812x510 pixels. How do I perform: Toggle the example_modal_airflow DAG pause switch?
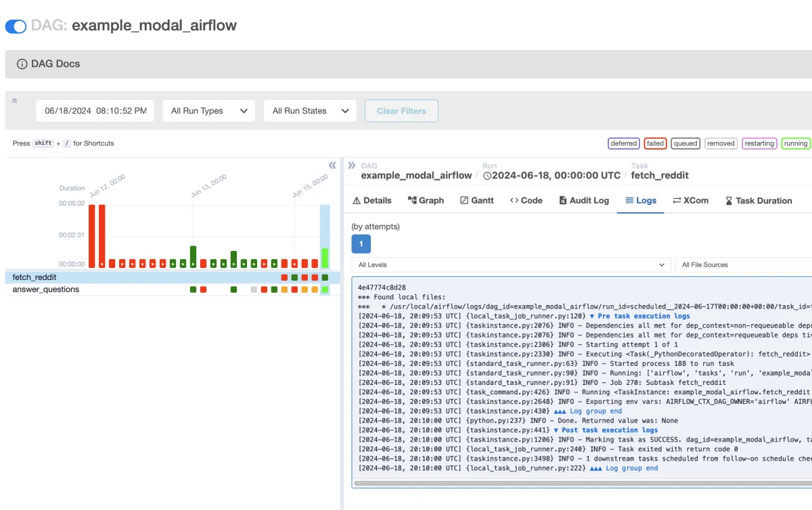[16, 26]
